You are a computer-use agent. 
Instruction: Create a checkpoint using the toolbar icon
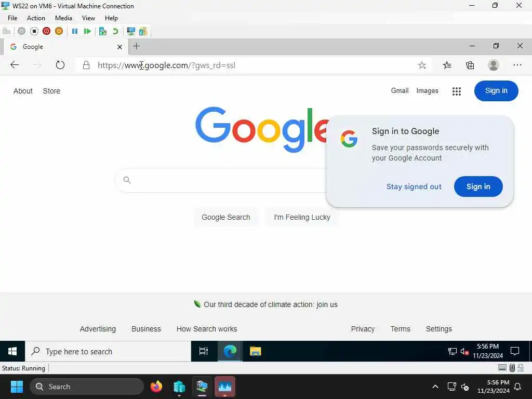coord(103,31)
